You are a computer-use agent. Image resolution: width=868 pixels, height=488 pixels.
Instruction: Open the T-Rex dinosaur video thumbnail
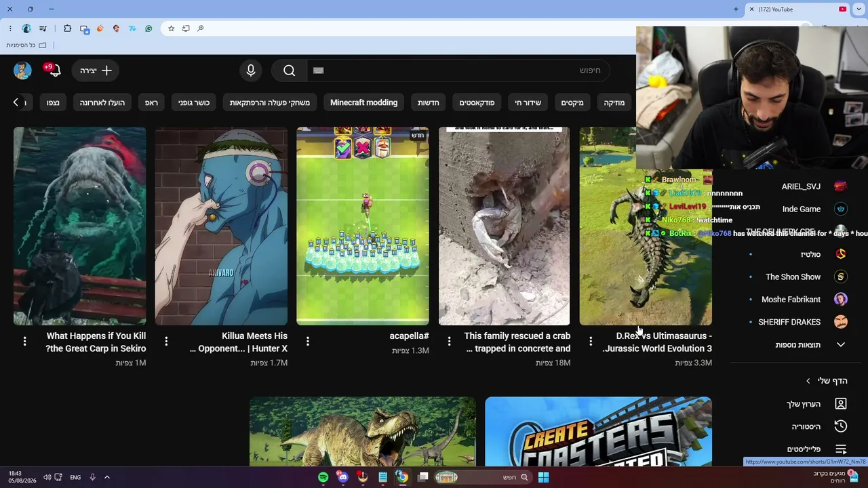[x=363, y=432]
